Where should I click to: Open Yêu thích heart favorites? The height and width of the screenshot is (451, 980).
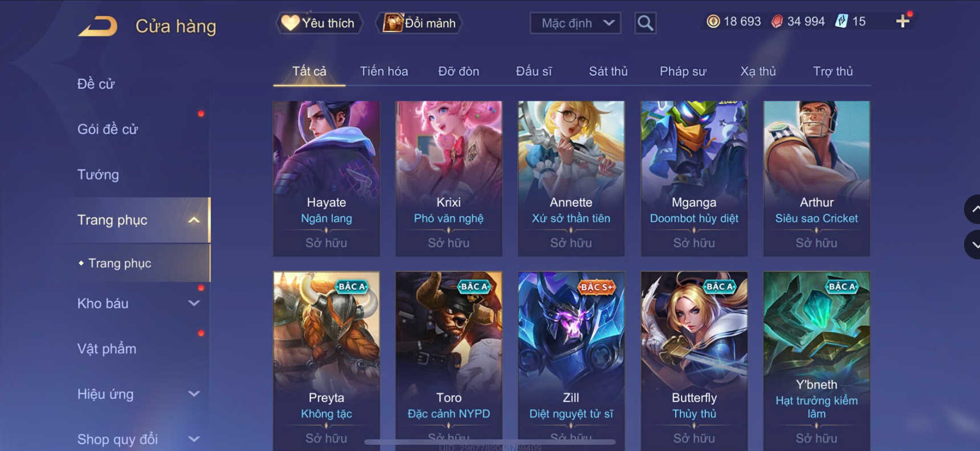(x=319, y=23)
